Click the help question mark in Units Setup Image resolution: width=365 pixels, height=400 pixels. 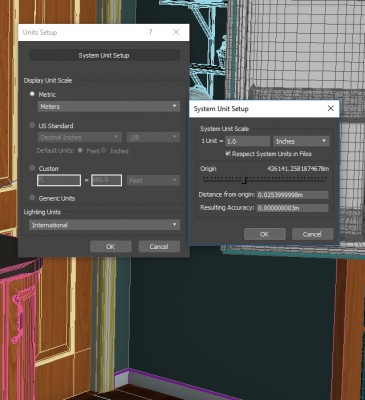click(150, 32)
